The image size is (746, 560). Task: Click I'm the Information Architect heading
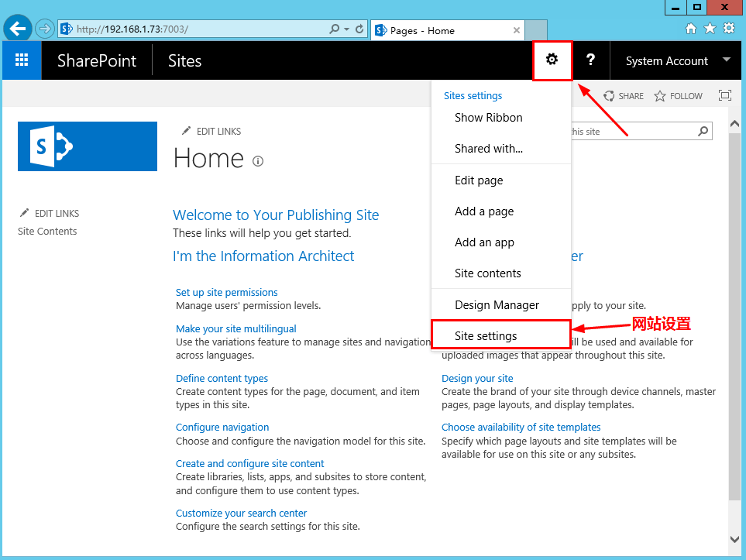click(x=263, y=256)
